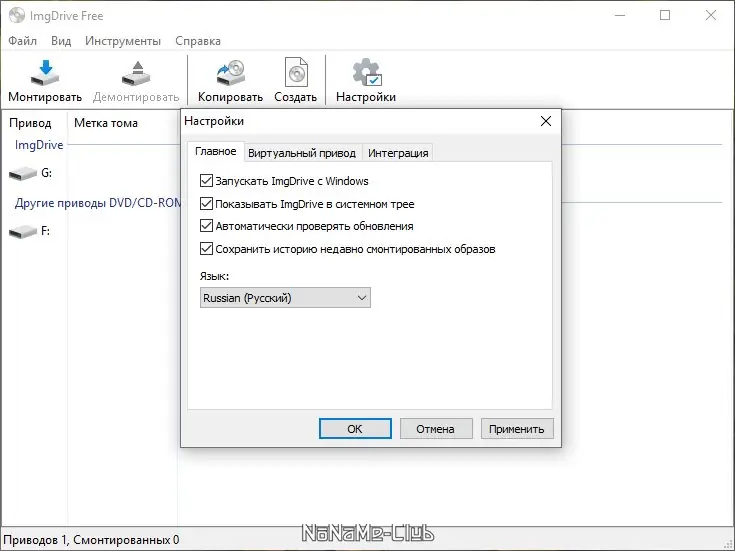
Task: Click the Создать image file icon
Action: (x=296, y=72)
